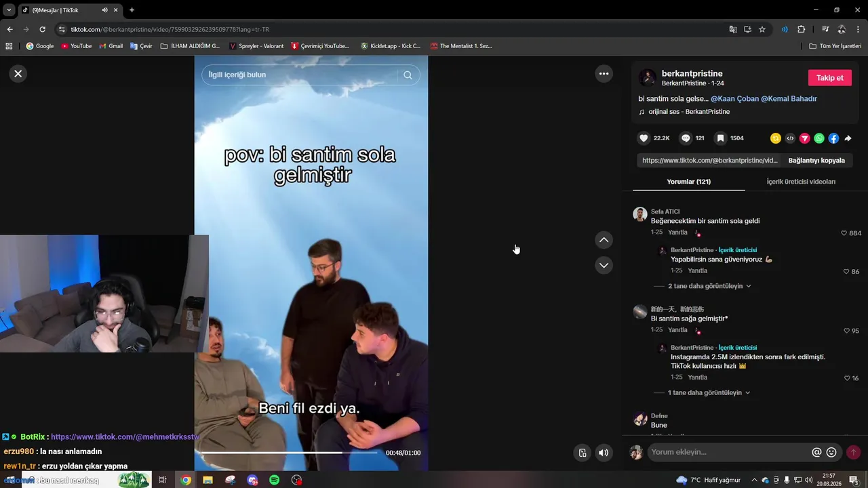Open Chrome media control icon

point(825,29)
